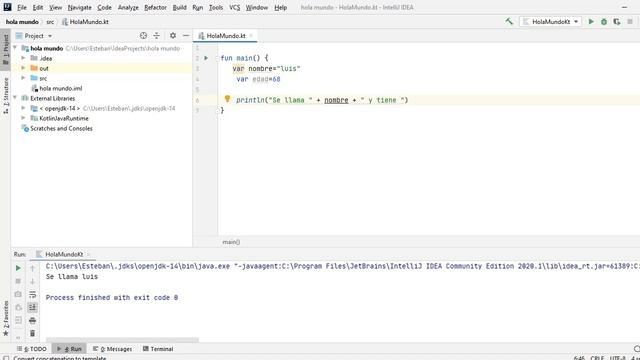
Task: Hide the Project panel with the minus icon
Action: coord(186,36)
